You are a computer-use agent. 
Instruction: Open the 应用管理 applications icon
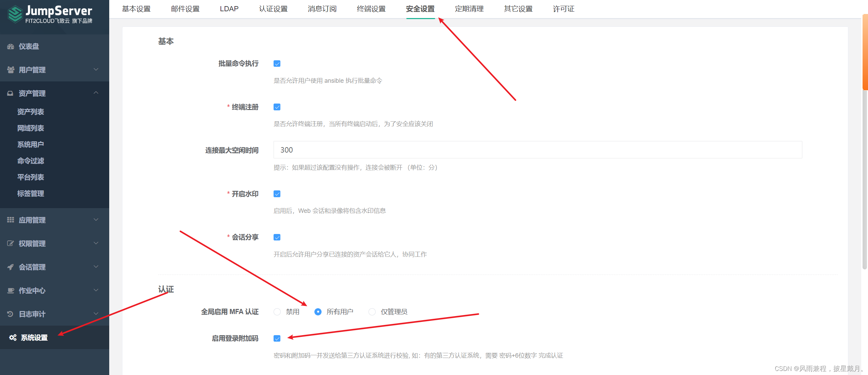tap(11, 220)
